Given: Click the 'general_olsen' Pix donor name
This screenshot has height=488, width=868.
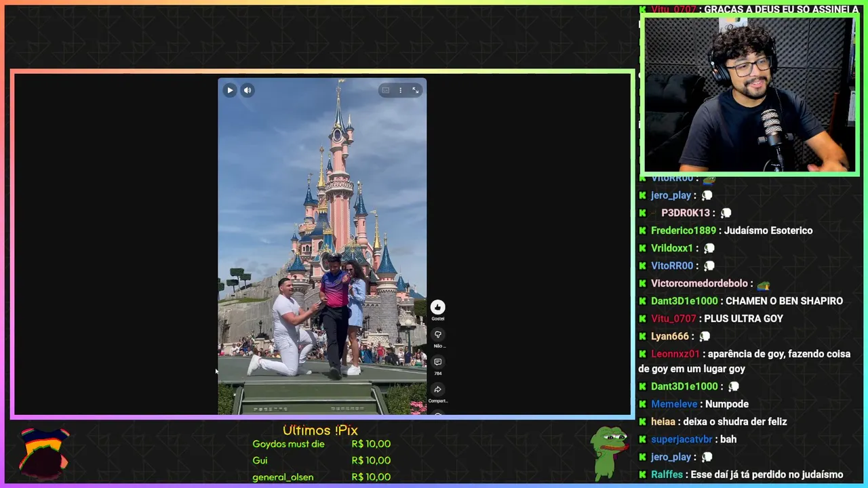Looking at the screenshot, I should pyautogui.click(x=283, y=476).
